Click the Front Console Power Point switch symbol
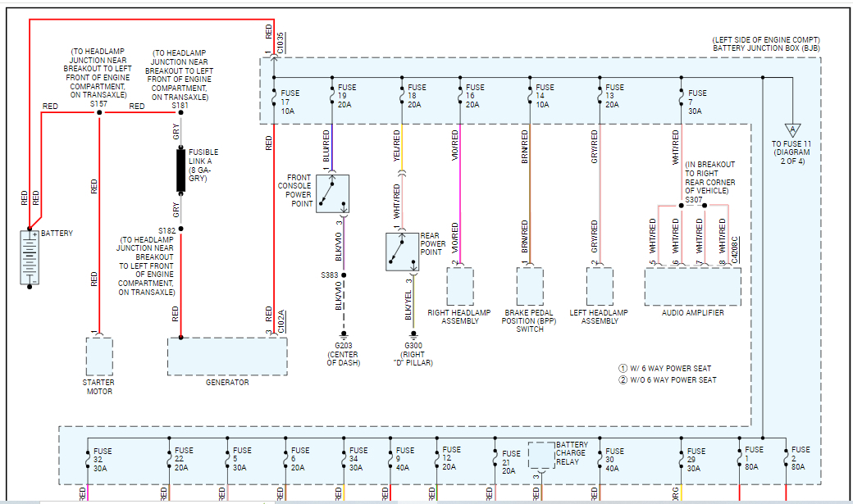The height and width of the screenshot is (504, 853). (332, 193)
